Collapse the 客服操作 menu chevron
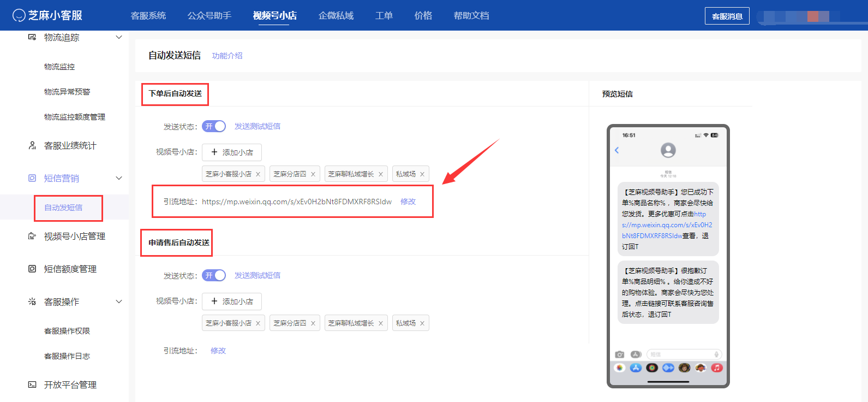Image resolution: width=868 pixels, height=402 pixels. tap(119, 301)
